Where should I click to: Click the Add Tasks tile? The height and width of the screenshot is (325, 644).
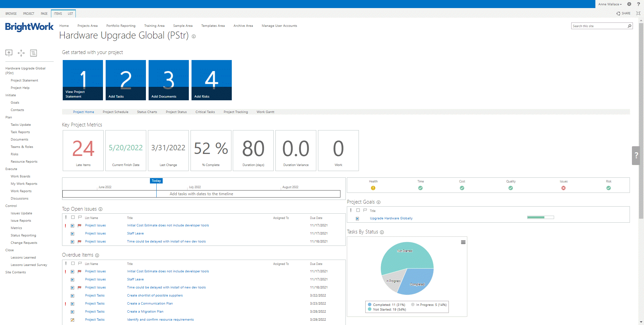tap(126, 80)
